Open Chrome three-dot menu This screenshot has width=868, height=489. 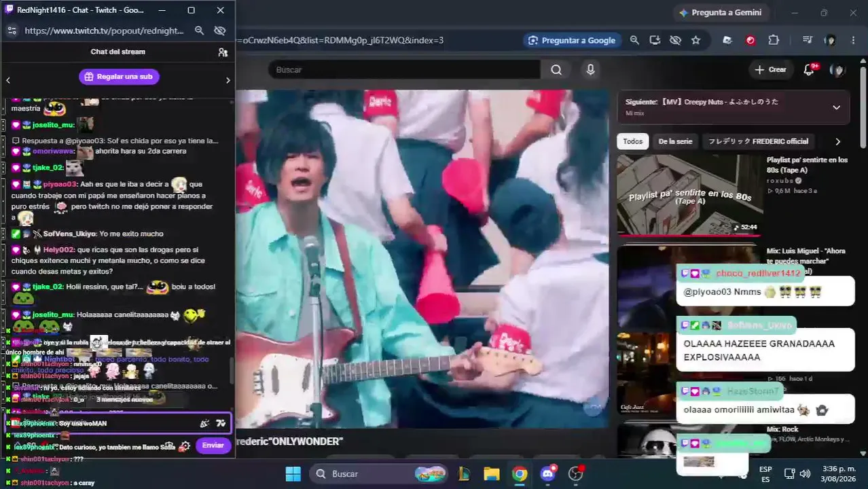(853, 40)
